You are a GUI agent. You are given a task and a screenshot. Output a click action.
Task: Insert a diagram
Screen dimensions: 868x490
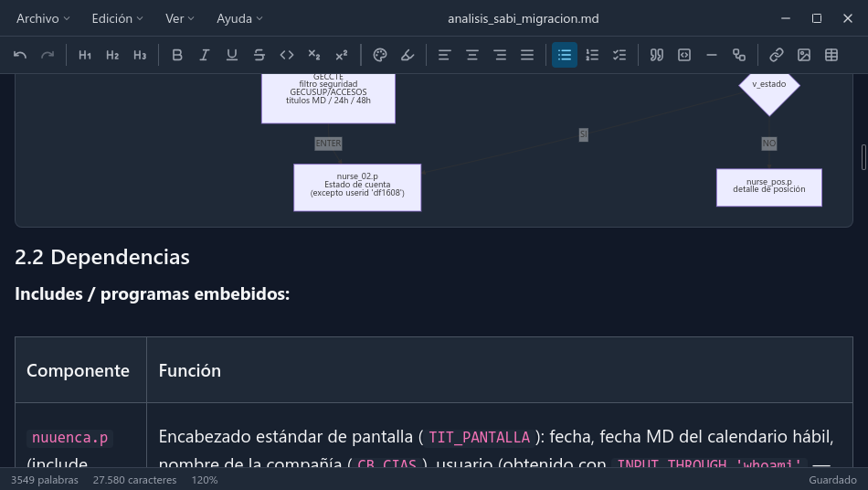point(739,55)
